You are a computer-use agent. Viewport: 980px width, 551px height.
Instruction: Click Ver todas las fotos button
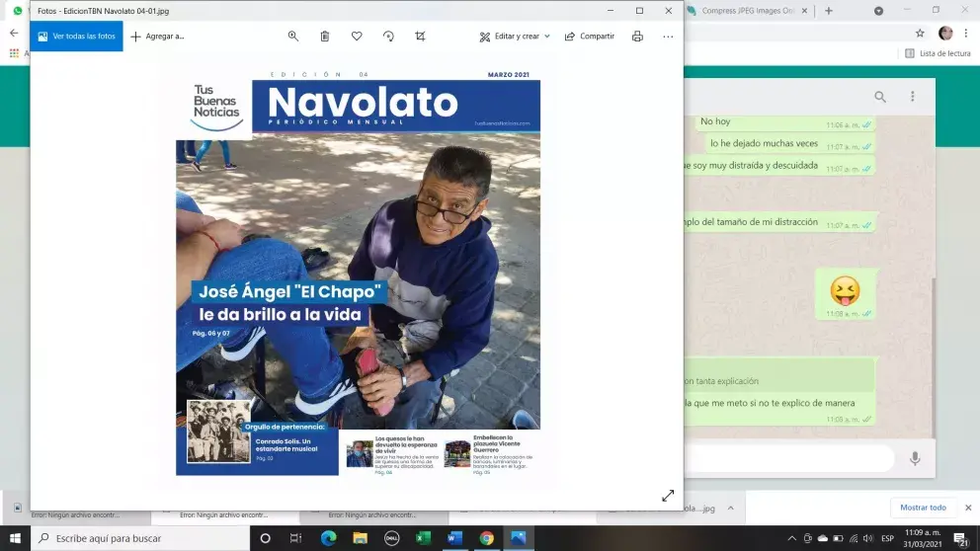coord(76,37)
